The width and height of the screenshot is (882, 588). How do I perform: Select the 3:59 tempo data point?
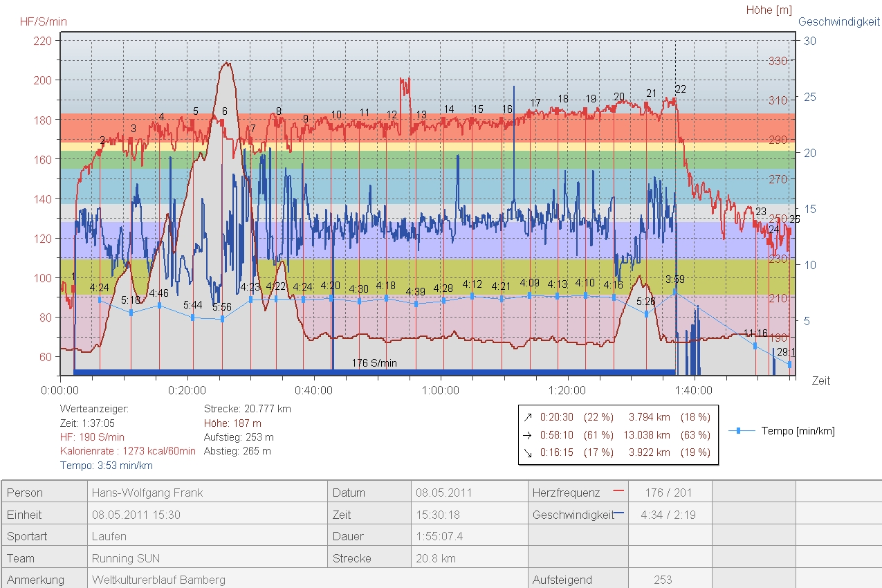point(674,292)
